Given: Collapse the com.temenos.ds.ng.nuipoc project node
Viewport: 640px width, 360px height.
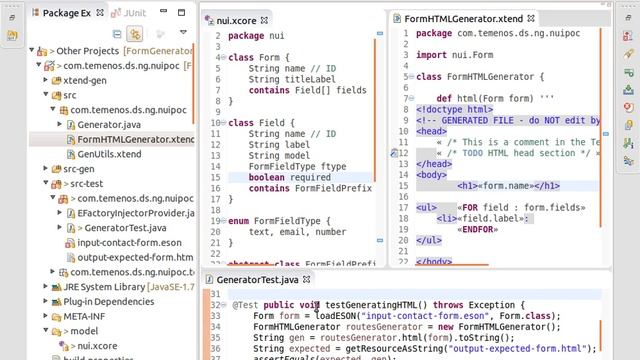Looking at the screenshot, I should click(x=39, y=64).
